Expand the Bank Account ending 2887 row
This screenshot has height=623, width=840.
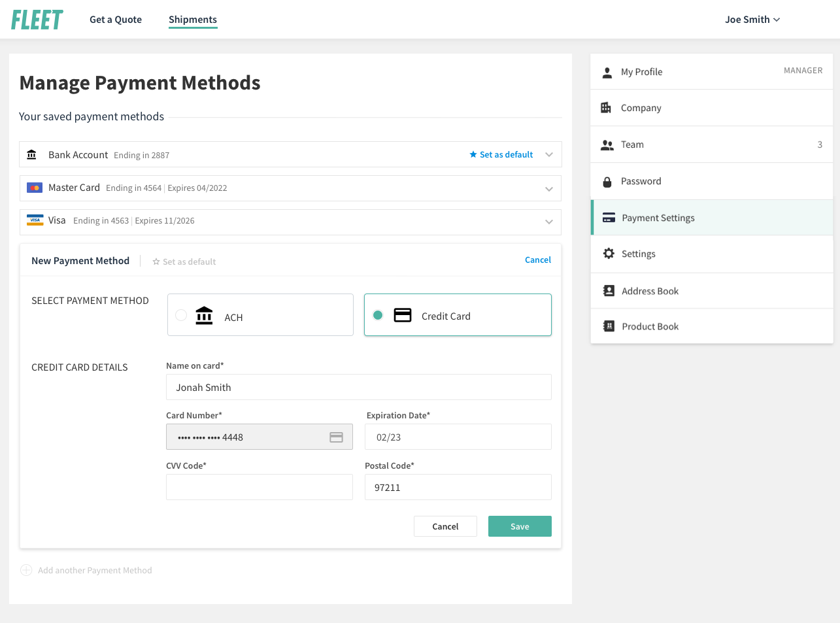pos(548,155)
